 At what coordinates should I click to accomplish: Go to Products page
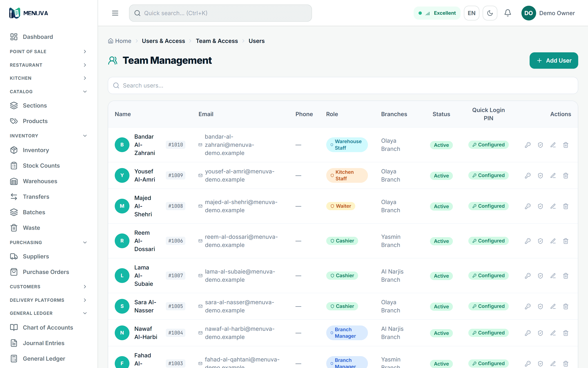[49, 121]
